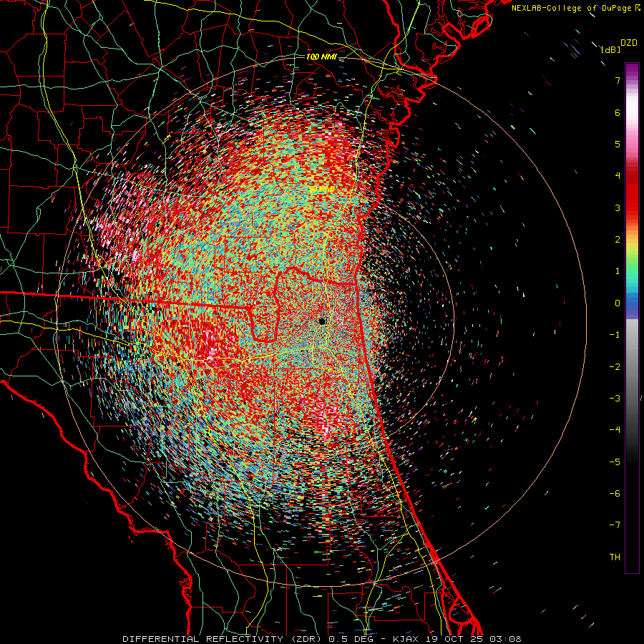This screenshot has height=644, width=644.
Task: Click the DZD legend heading
Action: point(629,43)
